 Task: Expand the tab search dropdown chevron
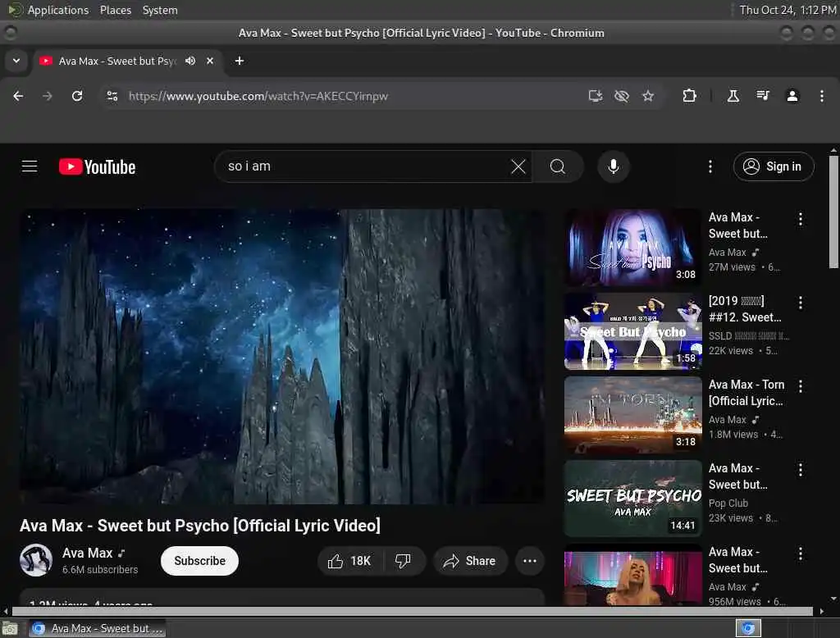[16, 61]
